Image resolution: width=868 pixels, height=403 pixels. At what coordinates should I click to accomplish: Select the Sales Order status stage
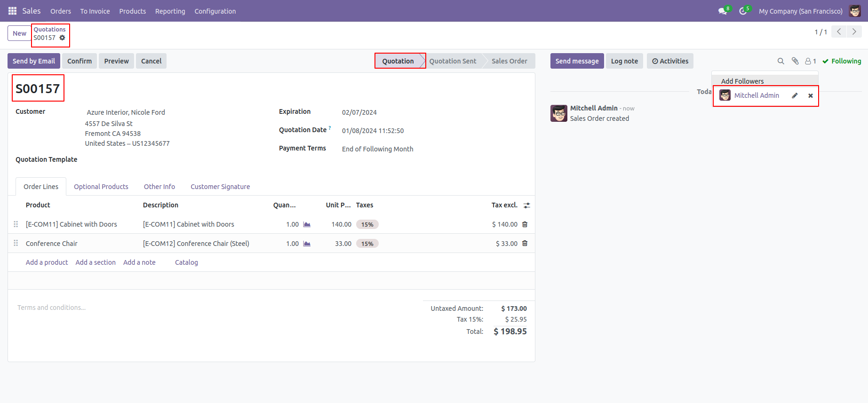510,61
